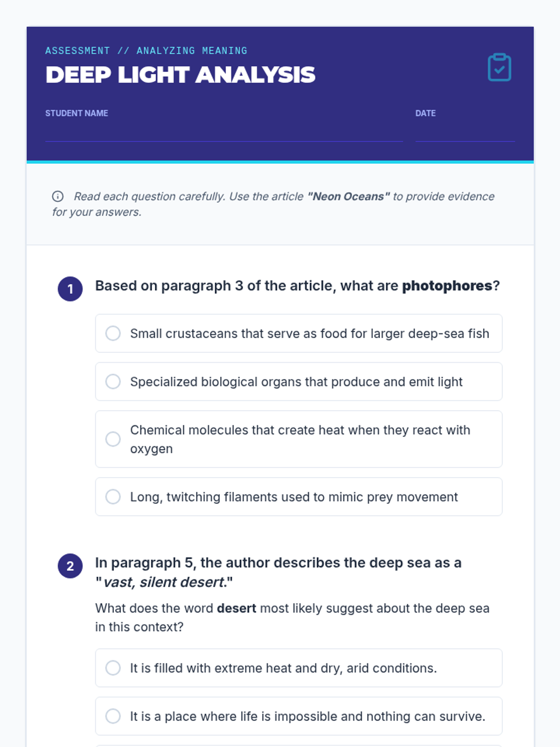Click the question 1 number badge
560x747 pixels.
[70, 289]
